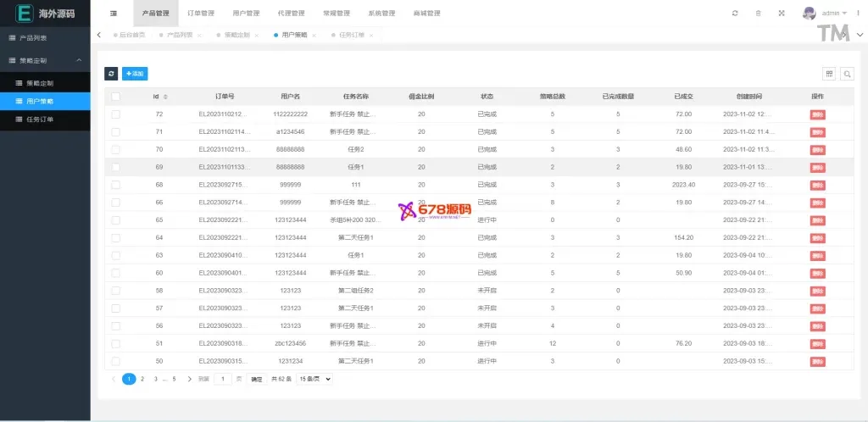This screenshot has width=868, height=422.
Task: Switch to the 任务订单 tab
Action: 351,35
